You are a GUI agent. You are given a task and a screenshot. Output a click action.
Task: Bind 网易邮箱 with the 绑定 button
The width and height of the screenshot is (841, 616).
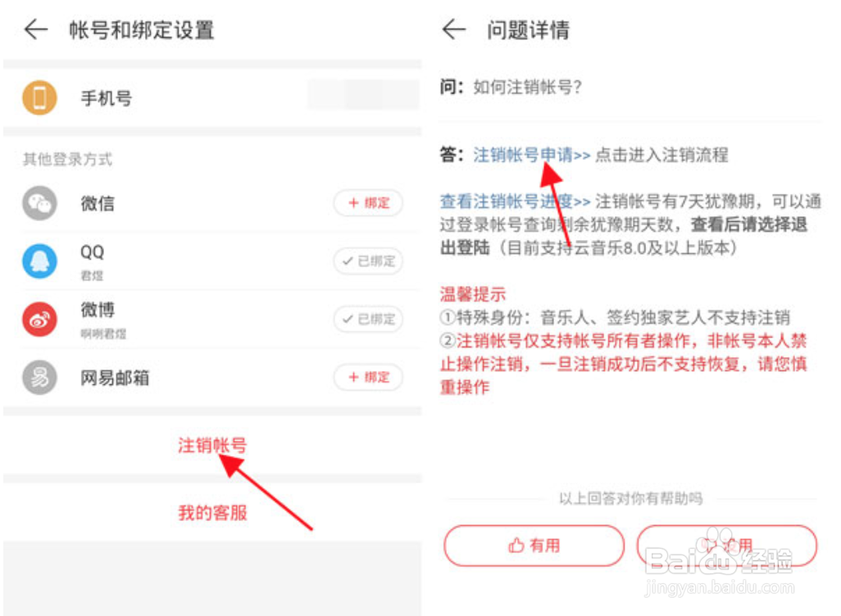click(x=368, y=377)
